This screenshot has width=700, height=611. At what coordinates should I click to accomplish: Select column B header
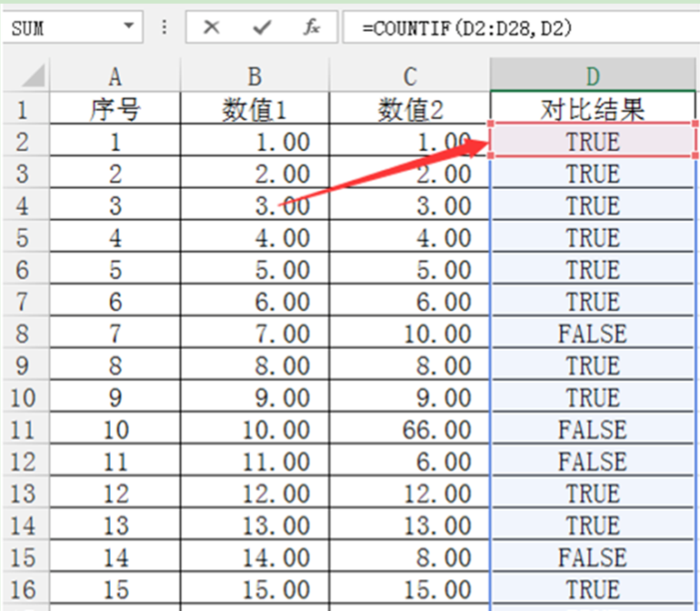255,75
